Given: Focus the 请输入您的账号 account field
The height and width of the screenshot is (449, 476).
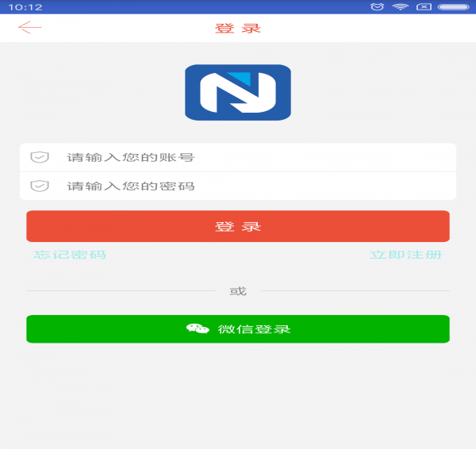Looking at the screenshot, I should [238, 157].
